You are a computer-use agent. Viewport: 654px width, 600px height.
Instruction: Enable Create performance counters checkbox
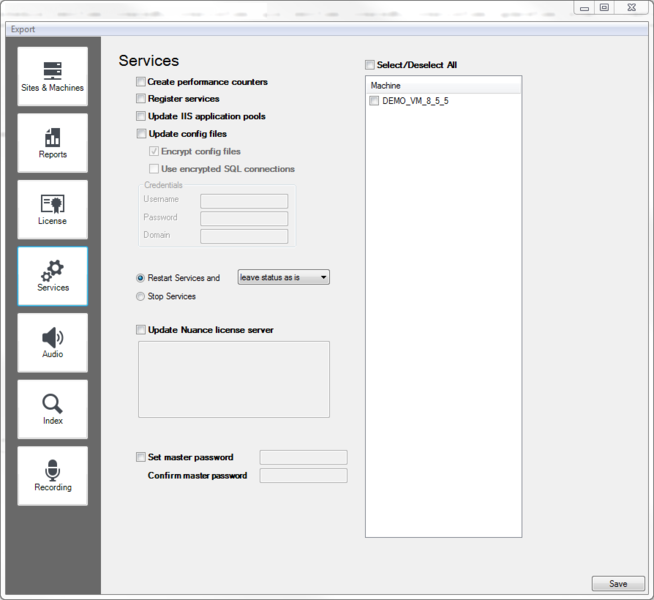[141, 82]
